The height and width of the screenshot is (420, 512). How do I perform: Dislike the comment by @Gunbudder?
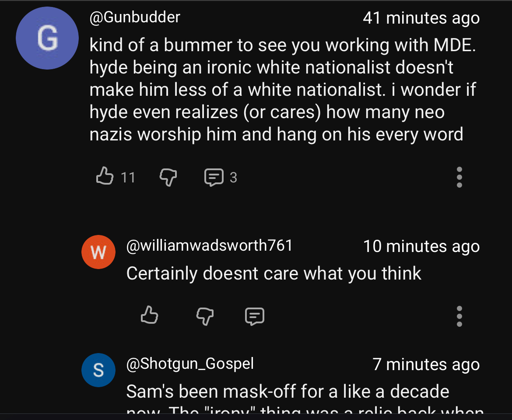pyautogui.click(x=168, y=177)
